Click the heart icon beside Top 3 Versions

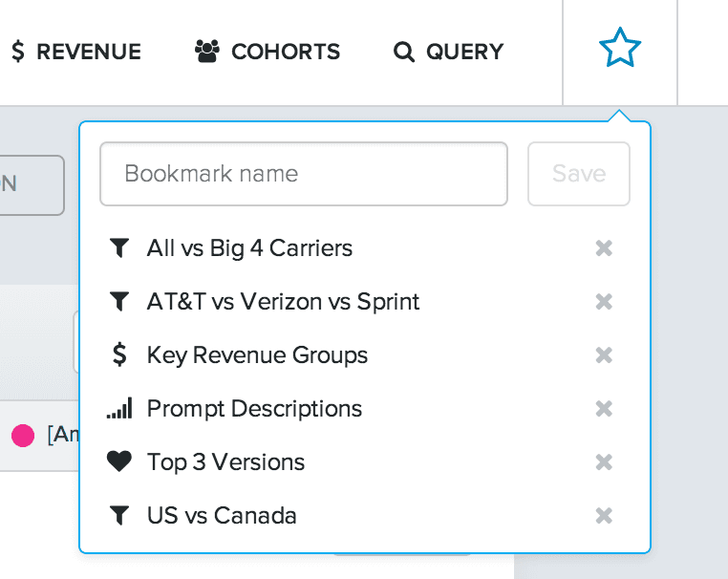118,462
